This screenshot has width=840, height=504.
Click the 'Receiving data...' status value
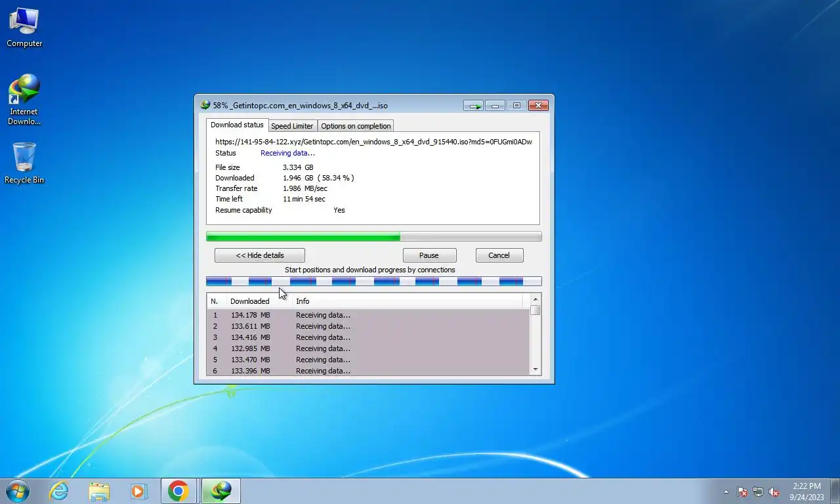287,153
